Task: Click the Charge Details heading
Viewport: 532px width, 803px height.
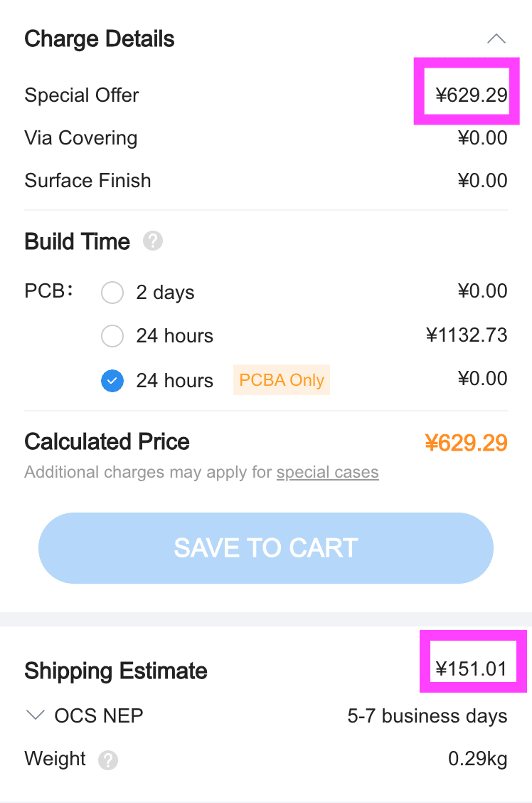Action: (x=100, y=39)
